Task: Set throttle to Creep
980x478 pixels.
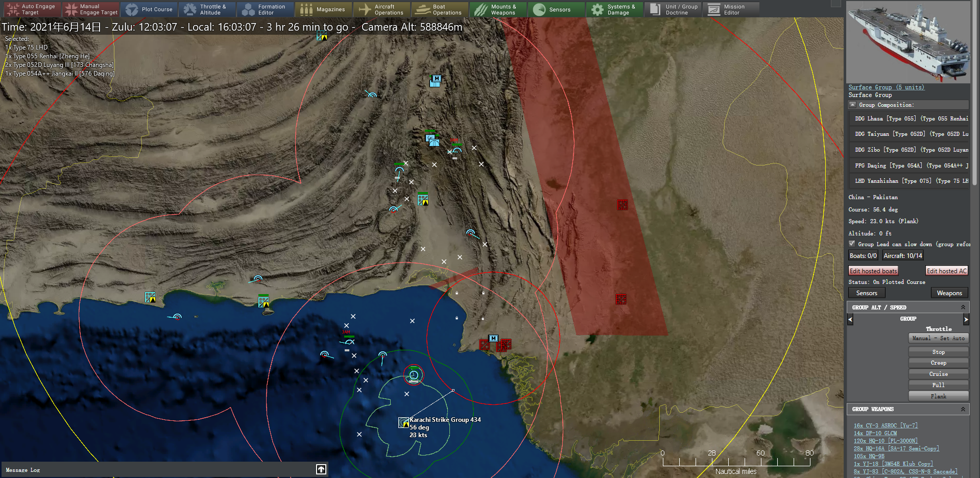Action: [939, 363]
